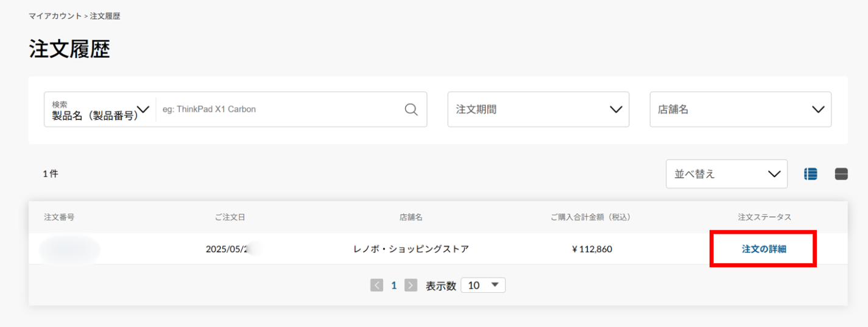868x327 pixels.
Task: Go to next page arrow
Action: coord(411,285)
